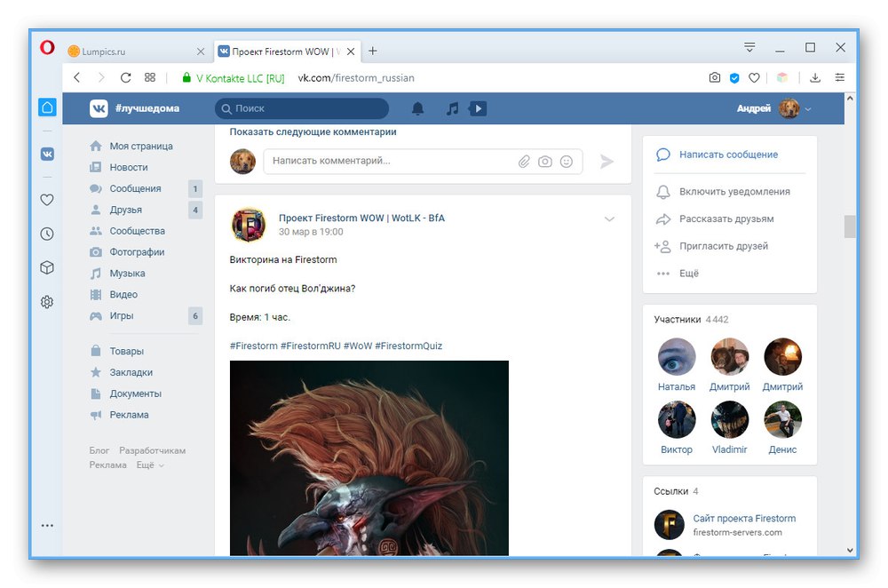Click Написать сообщение in the group panel
Screen dimensions: 888x588
[728, 155]
